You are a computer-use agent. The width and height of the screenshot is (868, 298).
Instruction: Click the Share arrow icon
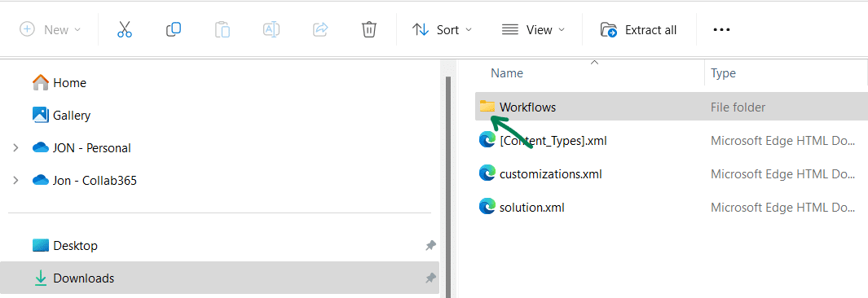point(320,29)
